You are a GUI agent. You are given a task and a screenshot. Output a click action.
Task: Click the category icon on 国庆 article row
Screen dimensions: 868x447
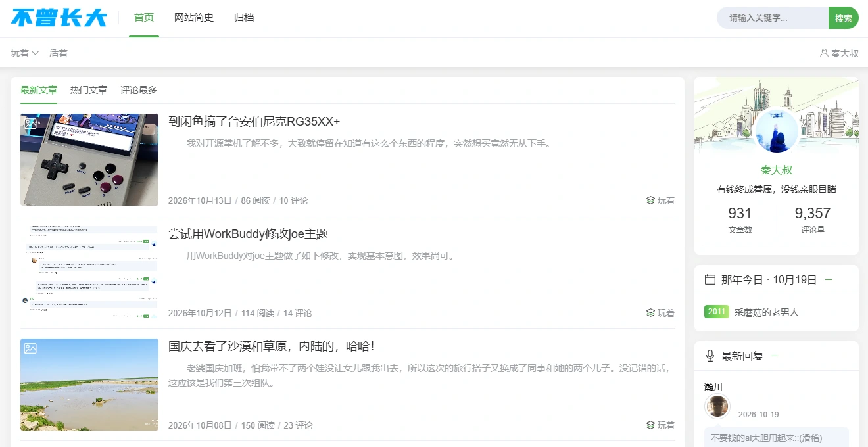[x=650, y=425]
